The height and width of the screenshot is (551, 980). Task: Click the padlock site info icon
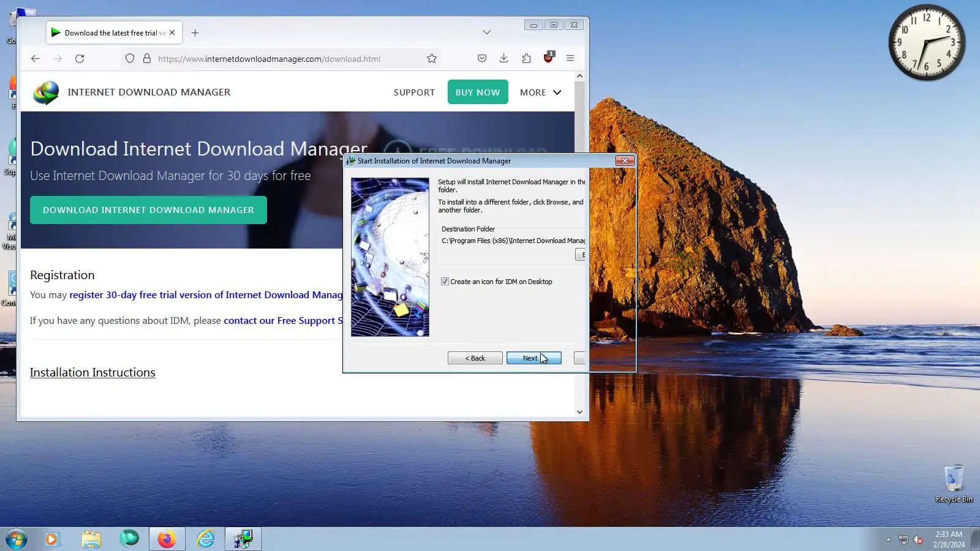[x=147, y=59]
